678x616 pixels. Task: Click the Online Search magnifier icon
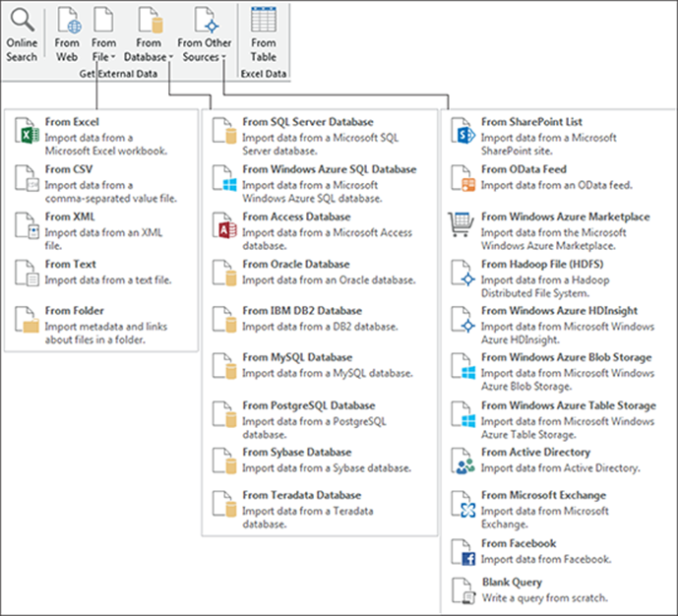pyautogui.click(x=22, y=21)
